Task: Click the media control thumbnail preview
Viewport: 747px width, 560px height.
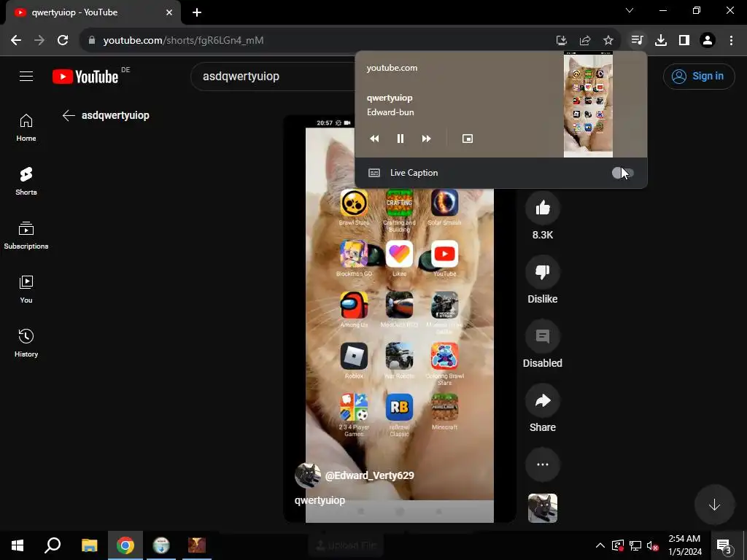Action: [588, 106]
